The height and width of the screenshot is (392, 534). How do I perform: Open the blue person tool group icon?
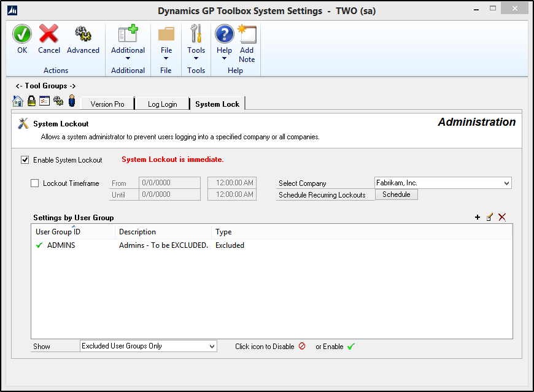pos(72,101)
